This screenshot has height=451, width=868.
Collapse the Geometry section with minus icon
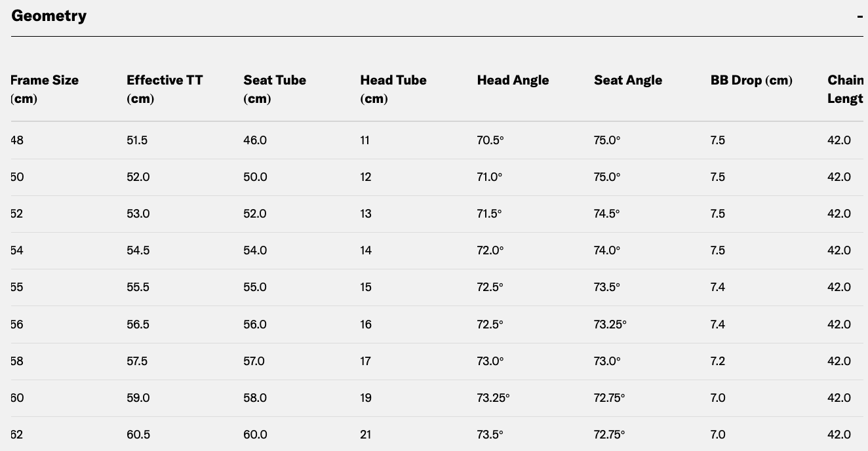click(x=859, y=16)
